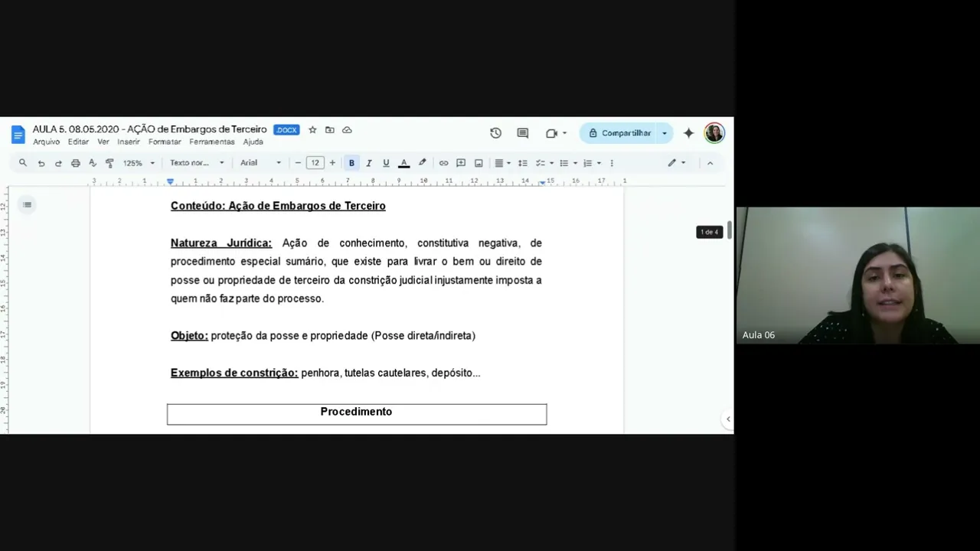Toggle underline formatting
This screenshot has width=980, height=551.
point(386,163)
